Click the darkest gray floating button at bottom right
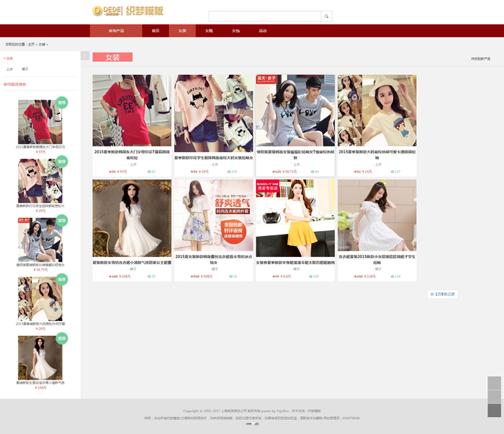Screen dimensions: 504x434 [494, 410]
